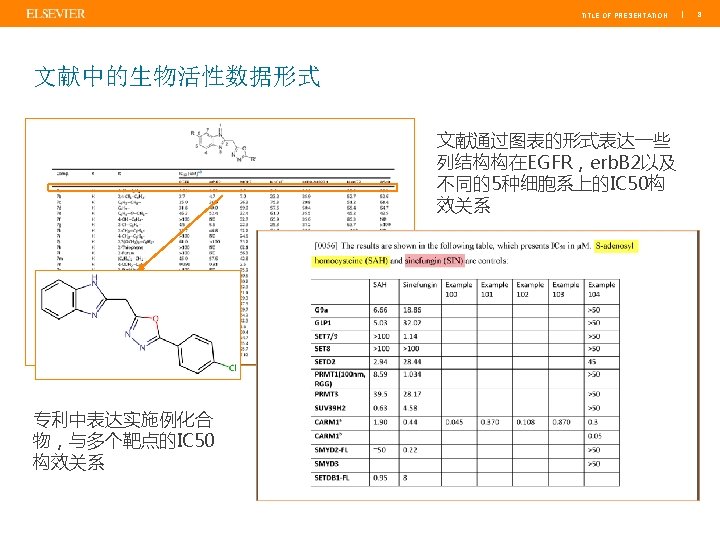Click the 0.370 value under Example 101

tap(490, 422)
